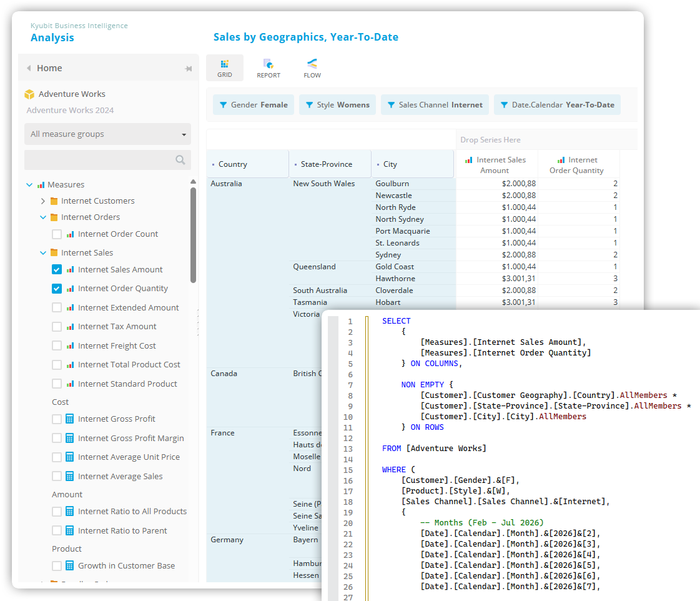Open the Sales Channel Internet filter
Viewport: 700px width, 601px height.
435,105
